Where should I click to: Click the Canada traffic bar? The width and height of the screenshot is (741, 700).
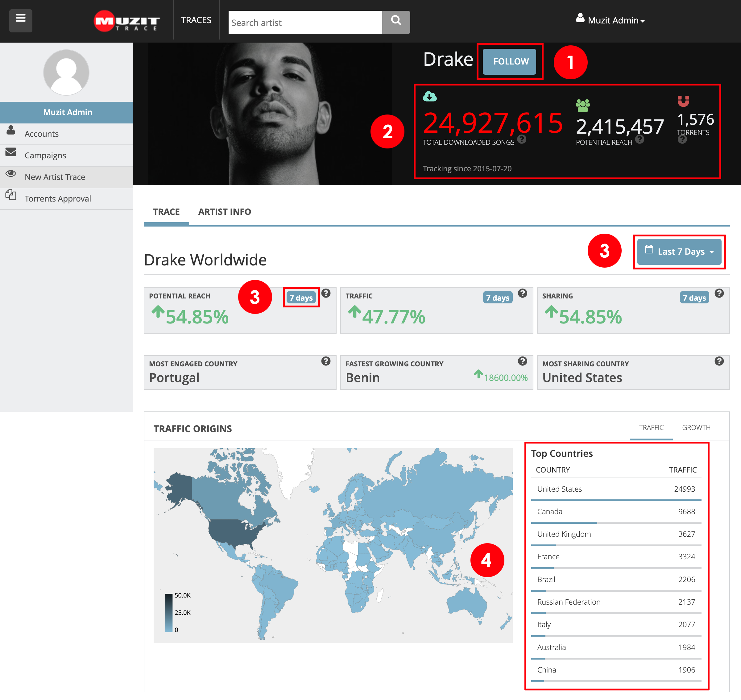(x=616, y=523)
